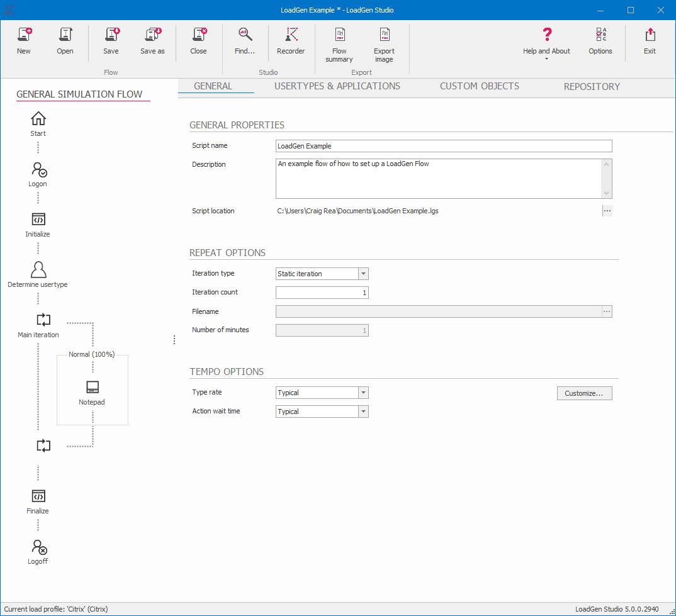Click the Notepad application node

pos(92,388)
